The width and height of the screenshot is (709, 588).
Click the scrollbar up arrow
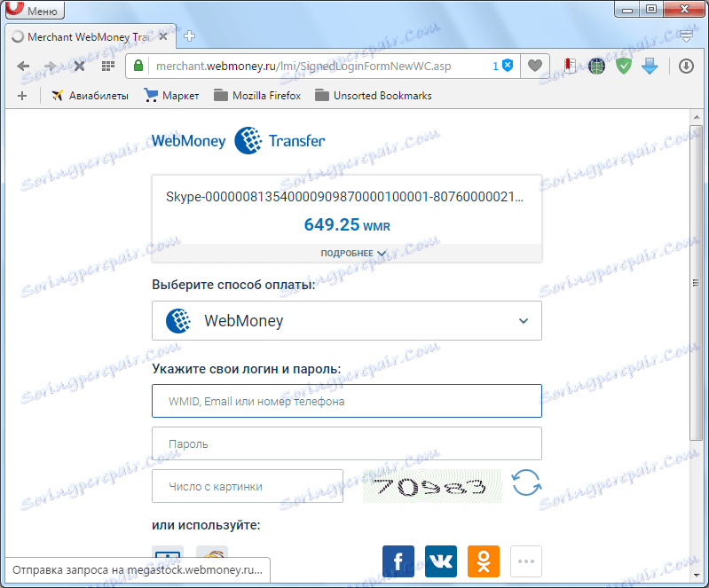(x=696, y=116)
